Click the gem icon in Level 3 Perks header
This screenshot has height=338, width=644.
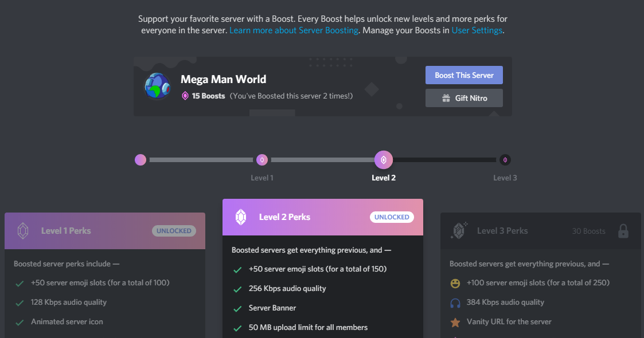tap(459, 230)
